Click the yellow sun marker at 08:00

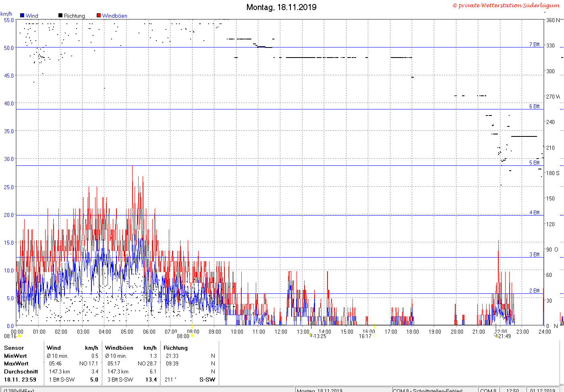click(x=192, y=336)
